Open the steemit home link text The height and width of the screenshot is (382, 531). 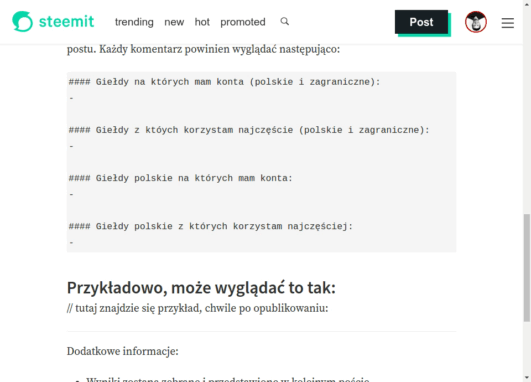coord(66,22)
